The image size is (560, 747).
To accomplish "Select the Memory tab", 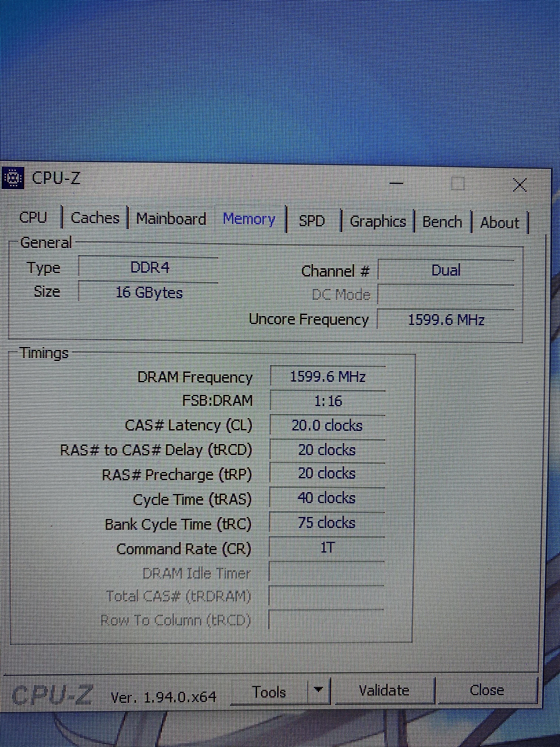I will tap(249, 220).
